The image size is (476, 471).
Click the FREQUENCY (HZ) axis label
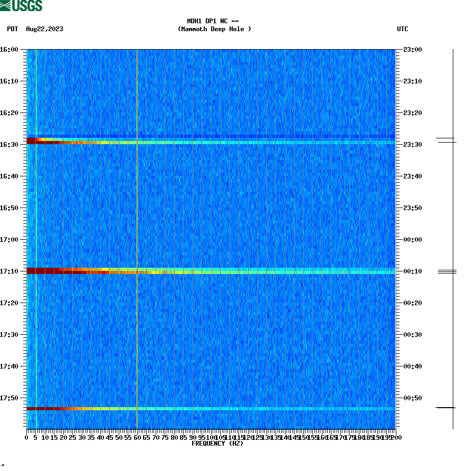pyautogui.click(x=218, y=444)
